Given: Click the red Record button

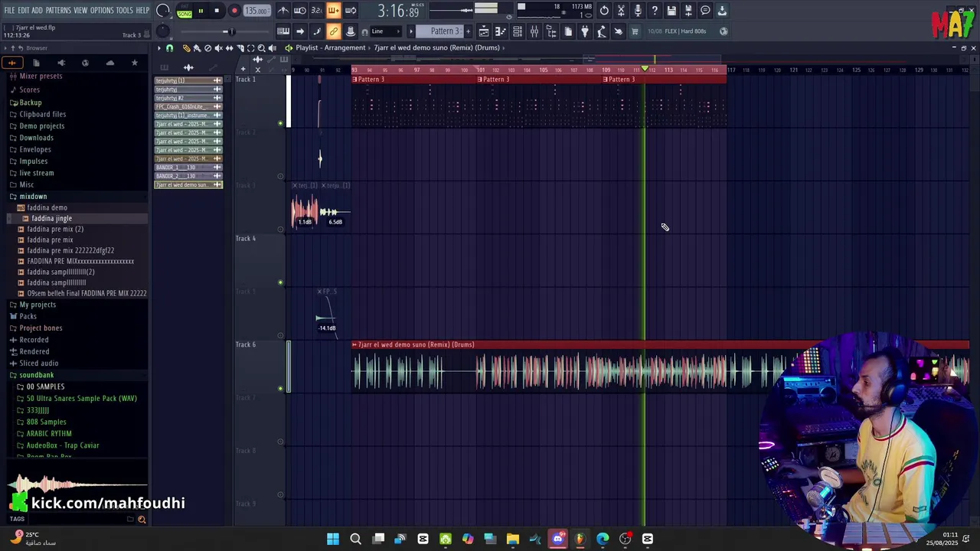Looking at the screenshot, I should pos(234,11).
